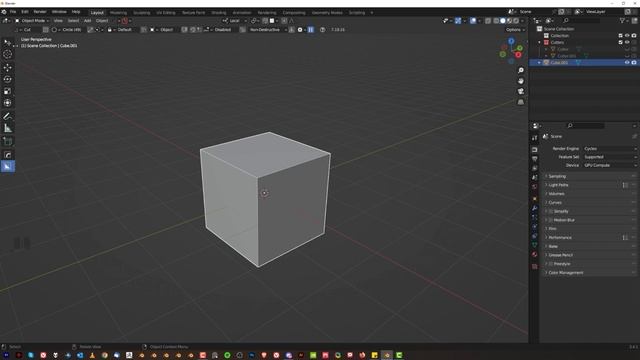
Task: Open the Output properties tab icon
Action: click(x=535, y=159)
